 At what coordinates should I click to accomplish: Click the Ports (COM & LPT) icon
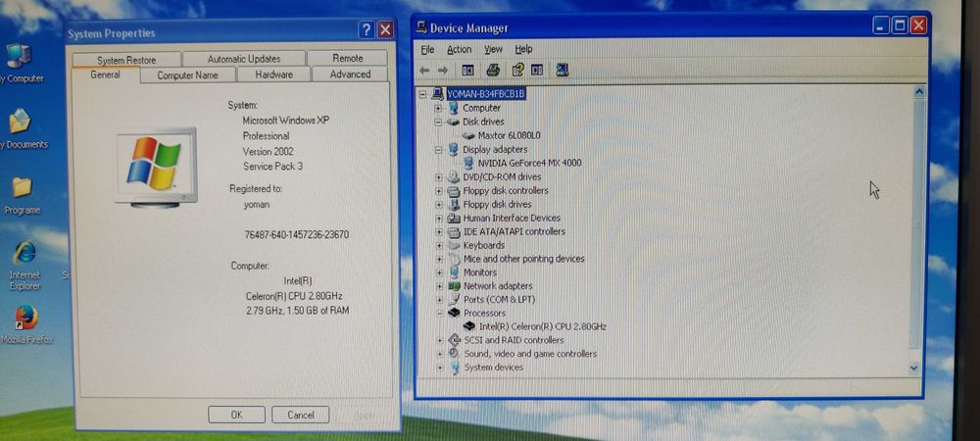coord(455,299)
